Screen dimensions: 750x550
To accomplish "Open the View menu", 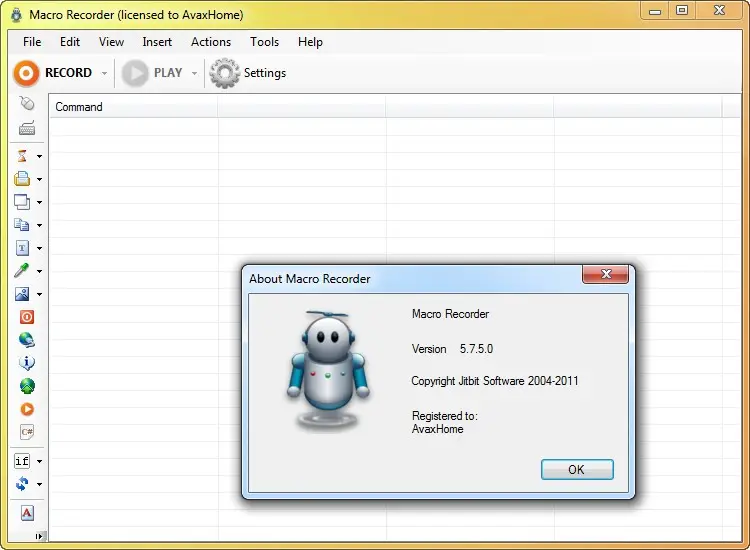I will tap(111, 42).
